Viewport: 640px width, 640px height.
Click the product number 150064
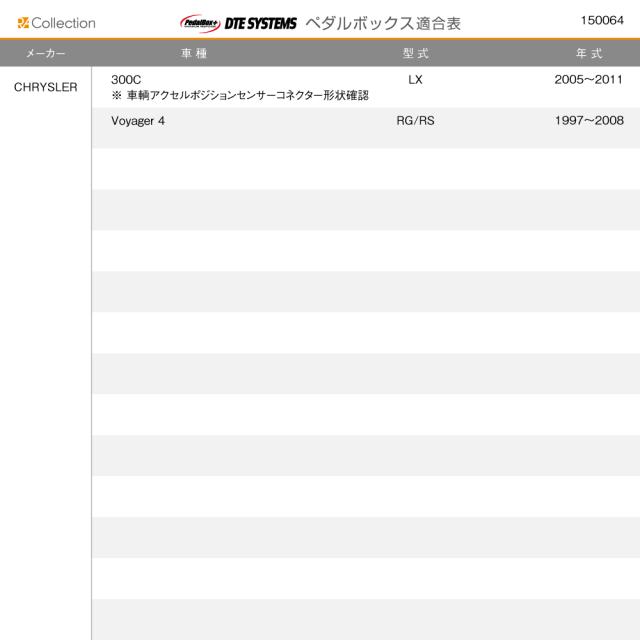click(x=602, y=20)
